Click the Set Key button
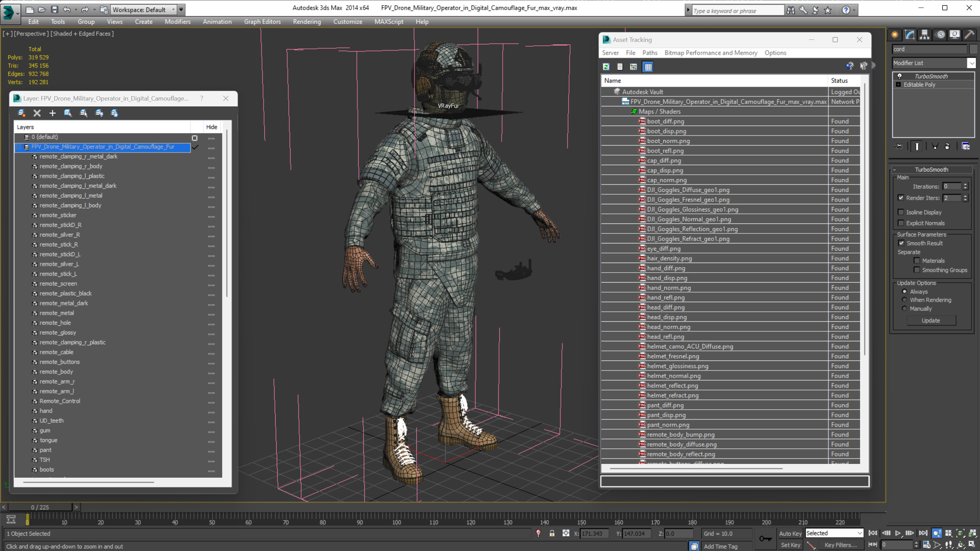The width and height of the screenshot is (980, 551). coord(790,545)
